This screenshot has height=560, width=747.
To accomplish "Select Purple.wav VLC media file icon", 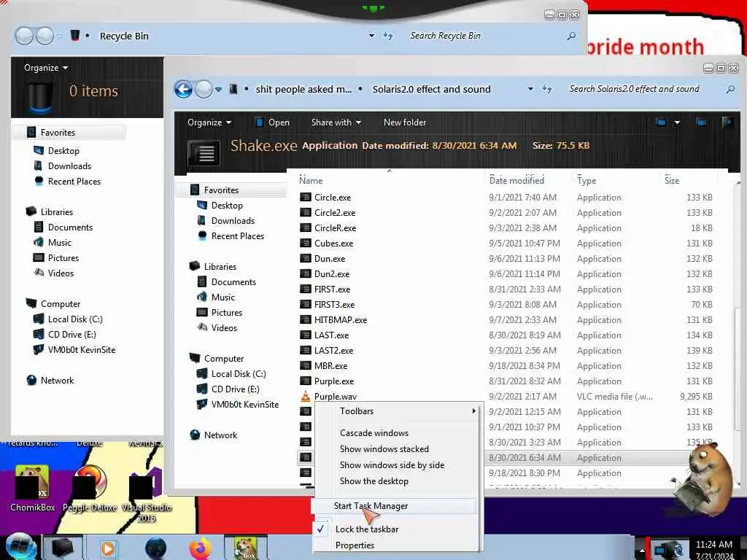I will 306,396.
